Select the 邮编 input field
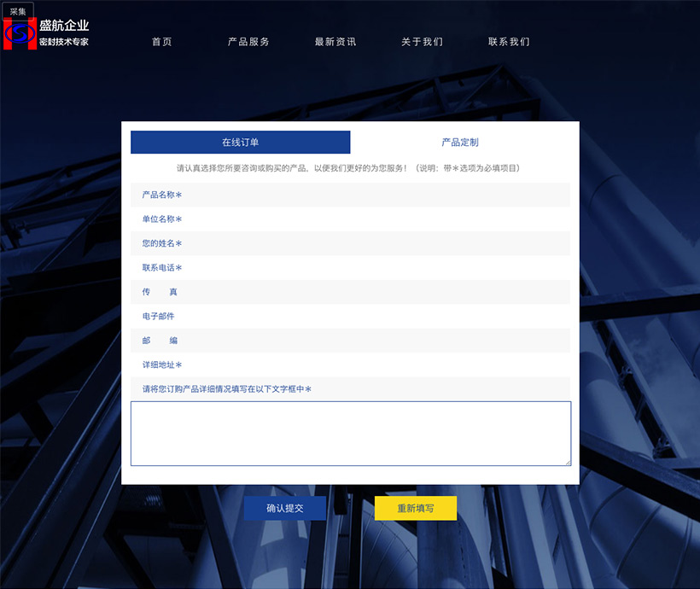Viewport: 700px width, 589px height. (376, 341)
